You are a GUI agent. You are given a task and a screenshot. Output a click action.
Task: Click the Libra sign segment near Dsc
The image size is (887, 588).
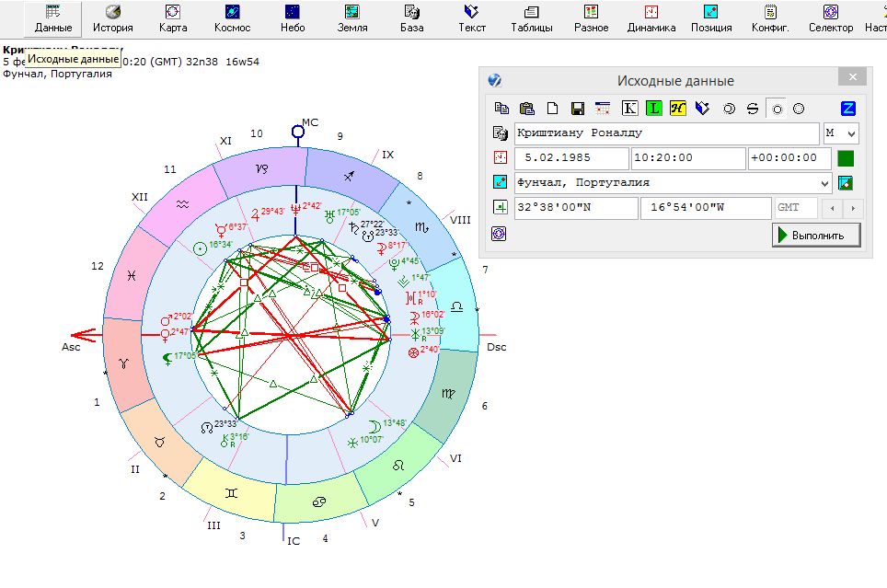[457, 306]
